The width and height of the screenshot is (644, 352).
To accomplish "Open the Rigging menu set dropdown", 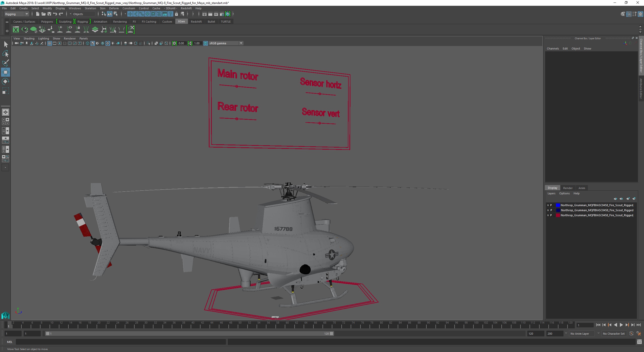I will click(17, 14).
